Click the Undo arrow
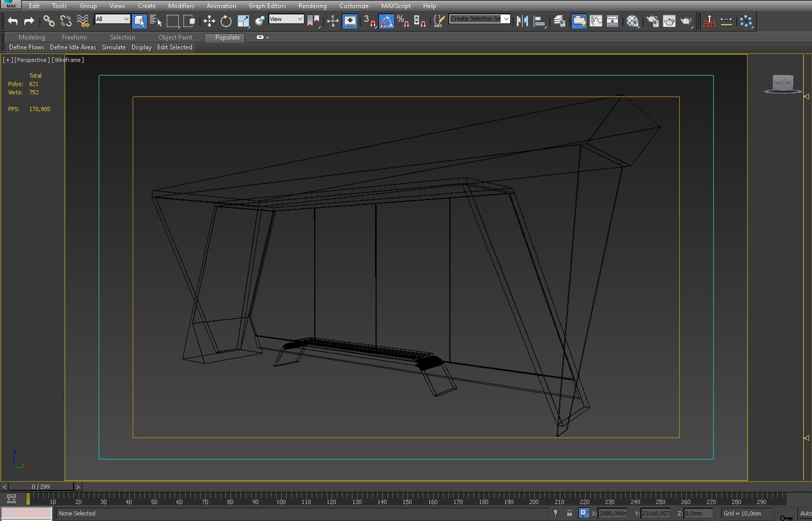 (13, 21)
